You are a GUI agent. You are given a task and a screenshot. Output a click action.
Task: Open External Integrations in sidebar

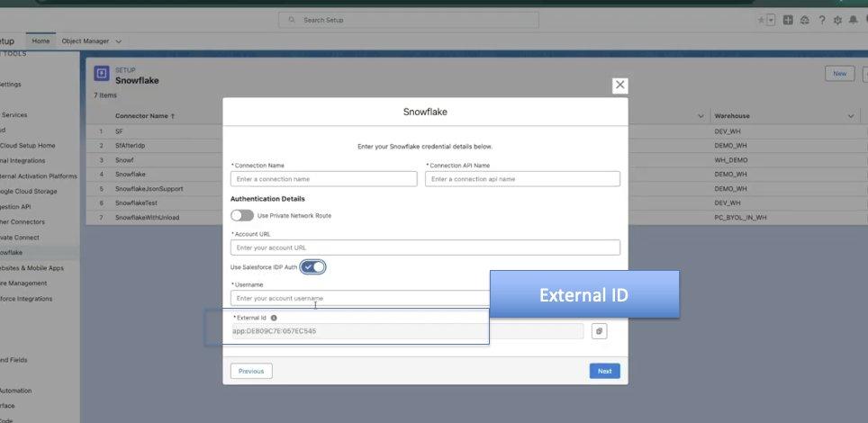pos(23,160)
